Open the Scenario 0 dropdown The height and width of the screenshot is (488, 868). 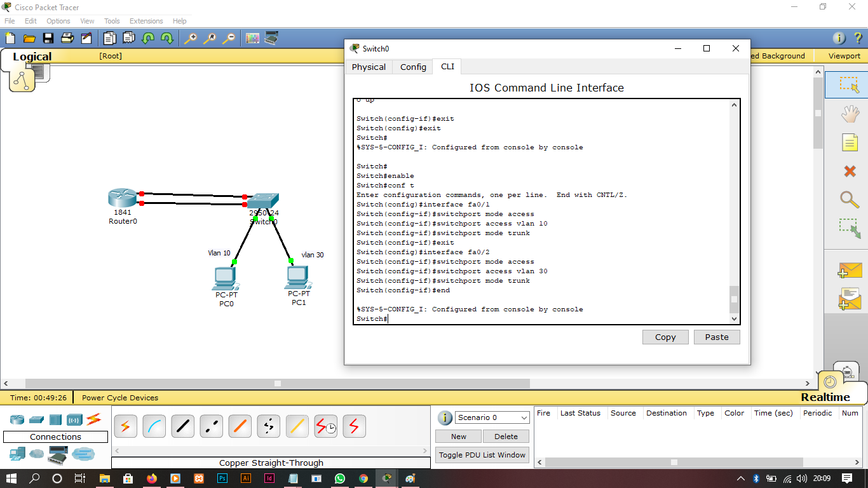[492, 417]
